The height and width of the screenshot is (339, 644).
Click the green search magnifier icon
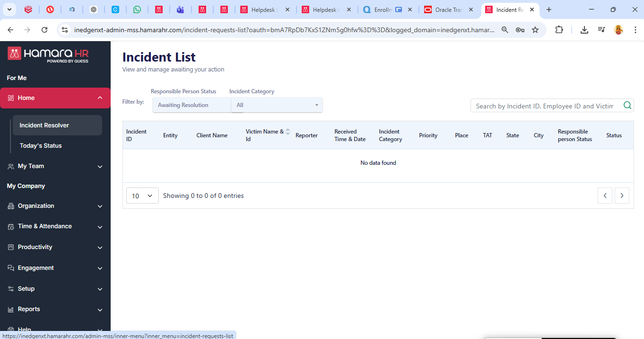click(x=627, y=106)
